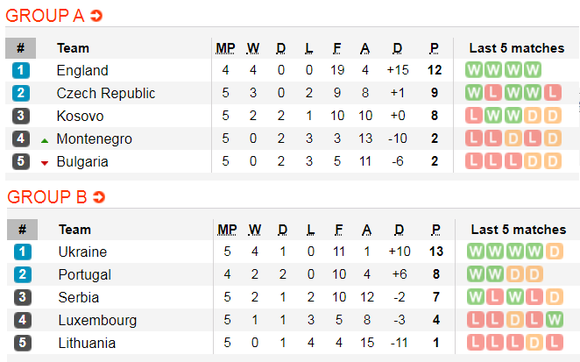The image size is (580, 362).
Task: Open the GROUP B heading link
Action: pos(47,197)
